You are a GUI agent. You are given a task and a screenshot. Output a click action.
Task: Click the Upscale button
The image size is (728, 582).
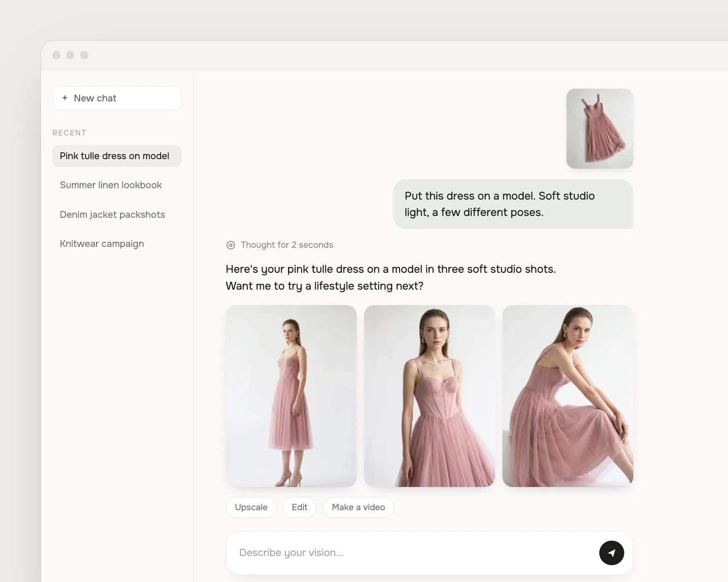[251, 507]
